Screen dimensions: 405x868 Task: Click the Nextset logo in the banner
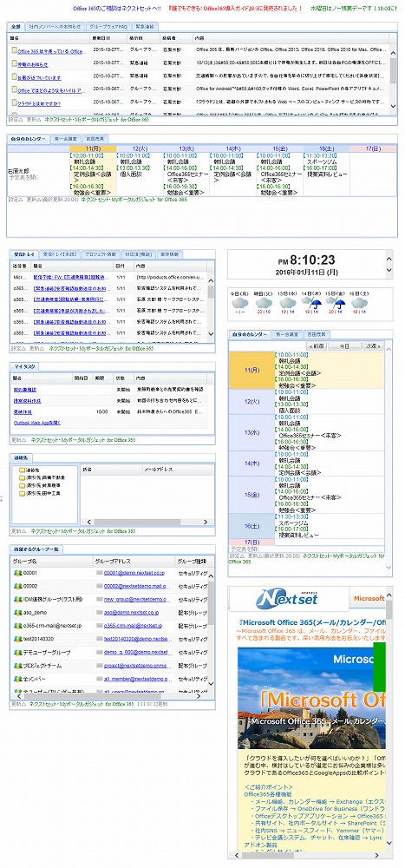(x=286, y=598)
